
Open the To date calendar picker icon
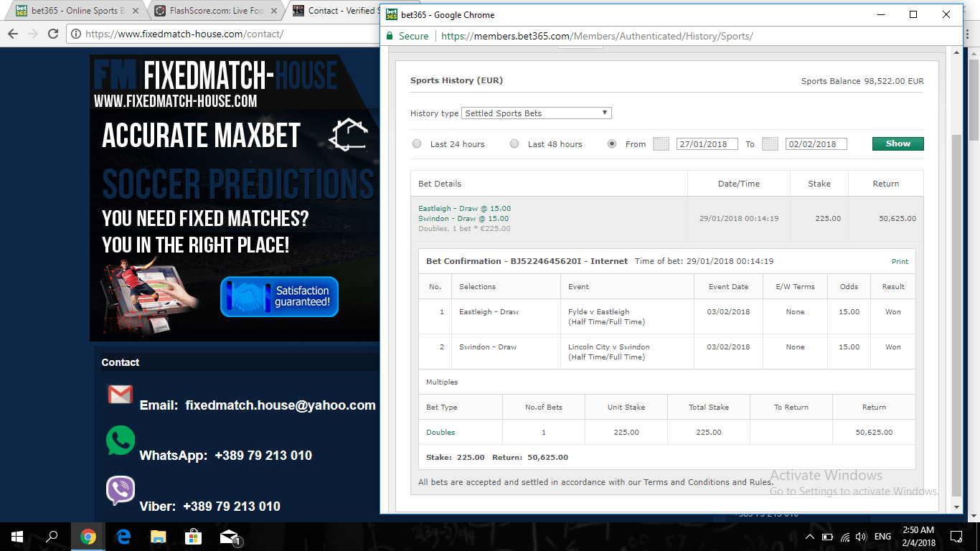point(770,144)
